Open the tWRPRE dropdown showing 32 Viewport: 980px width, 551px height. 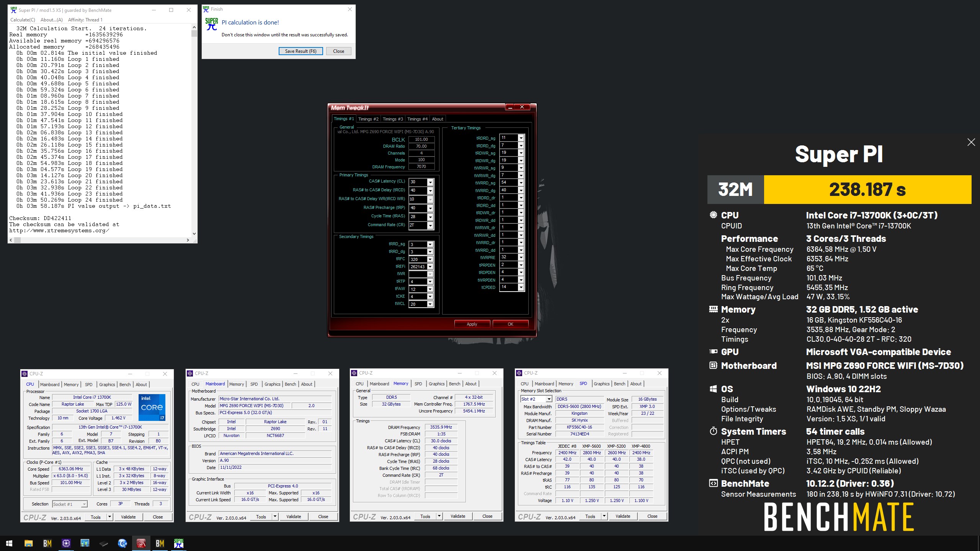(x=521, y=257)
